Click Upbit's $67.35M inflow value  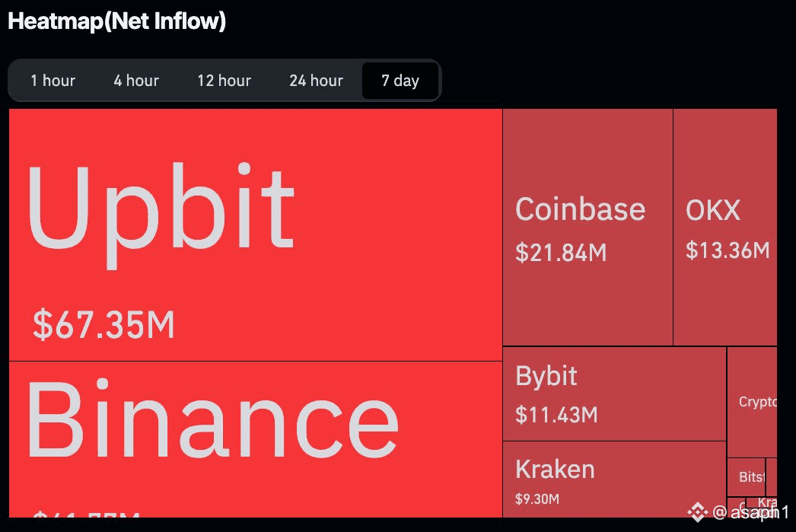click(x=103, y=324)
